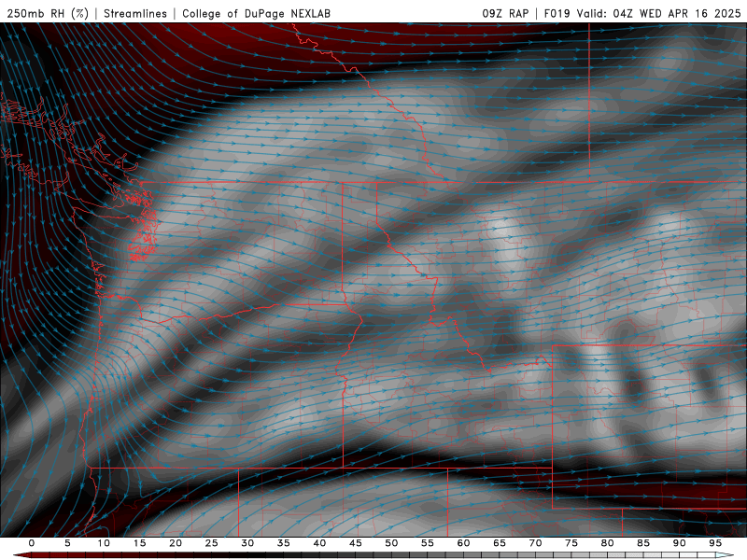Screen dimensions: 747x560
Task: Click the 75 value on the color scale
Action: point(571,543)
